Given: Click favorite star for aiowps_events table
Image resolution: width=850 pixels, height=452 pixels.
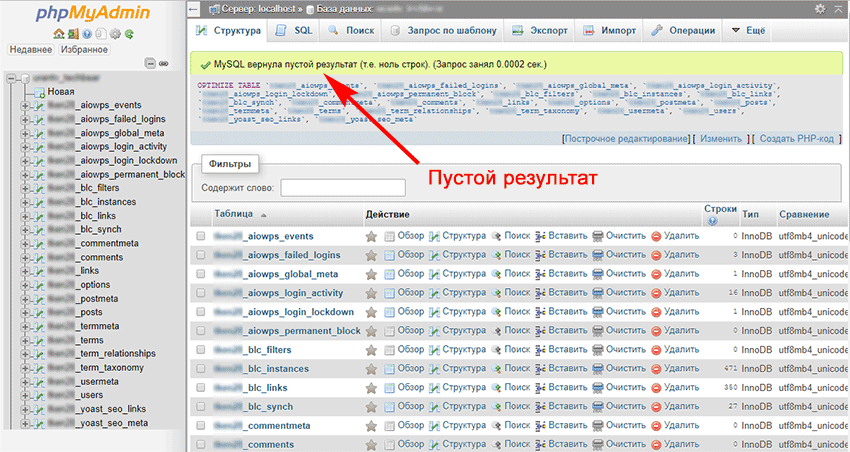Looking at the screenshot, I should [x=371, y=236].
